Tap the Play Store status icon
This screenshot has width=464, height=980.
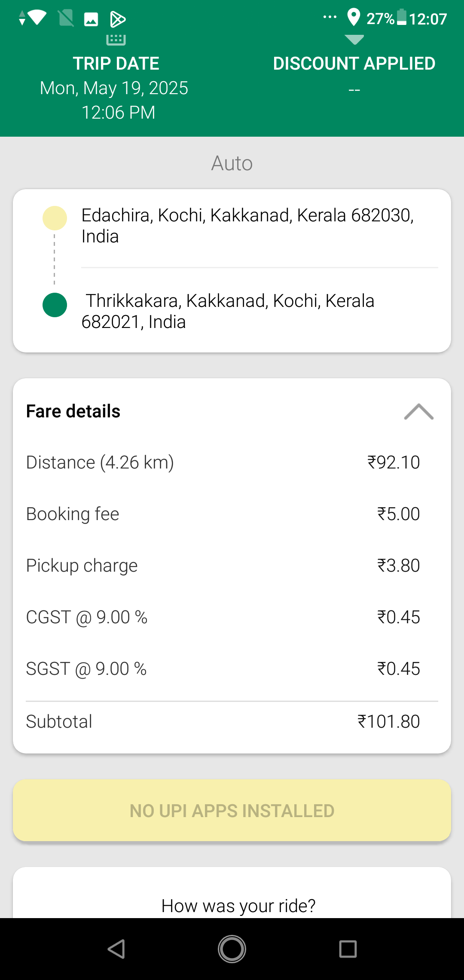coord(117,19)
